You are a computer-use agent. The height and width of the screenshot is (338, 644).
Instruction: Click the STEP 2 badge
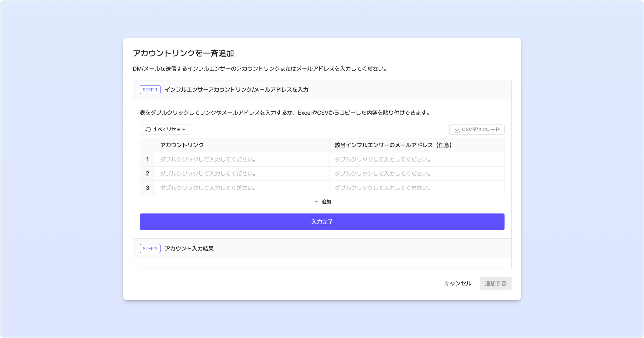click(x=150, y=248)
